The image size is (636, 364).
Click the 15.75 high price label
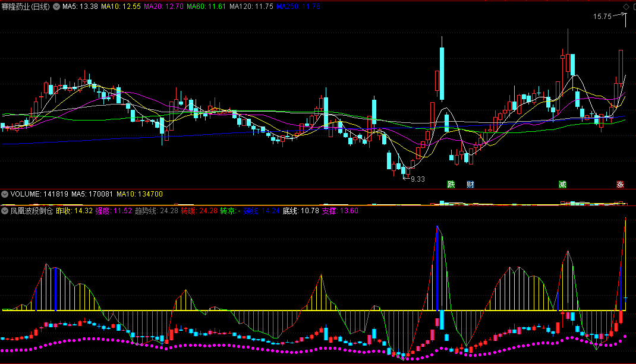click(x=602, y=17)
